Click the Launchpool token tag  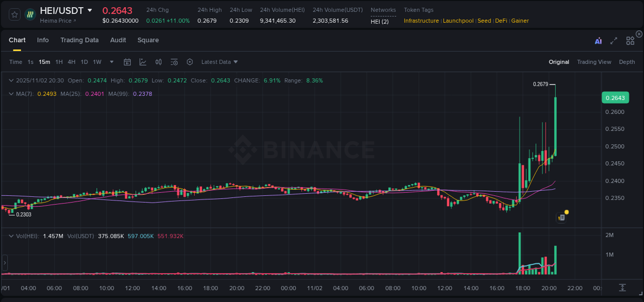pyautogui.click(x=458, y=21)
